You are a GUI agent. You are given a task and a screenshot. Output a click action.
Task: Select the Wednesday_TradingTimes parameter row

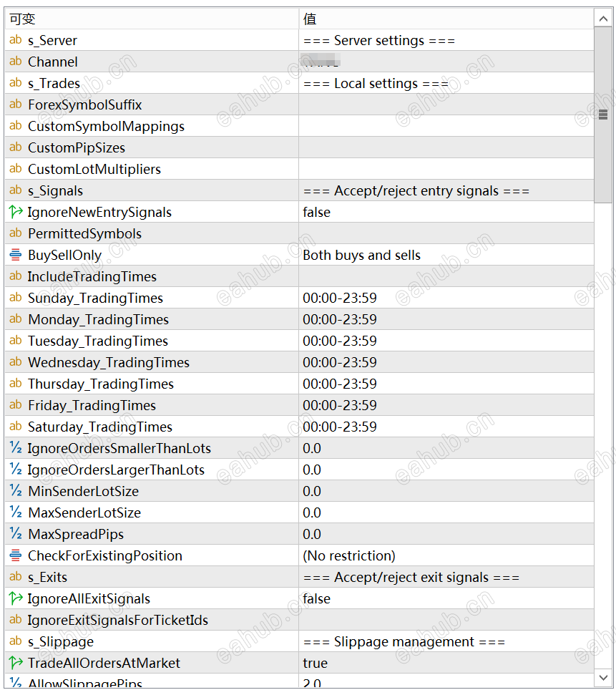[x=109, y=363]
